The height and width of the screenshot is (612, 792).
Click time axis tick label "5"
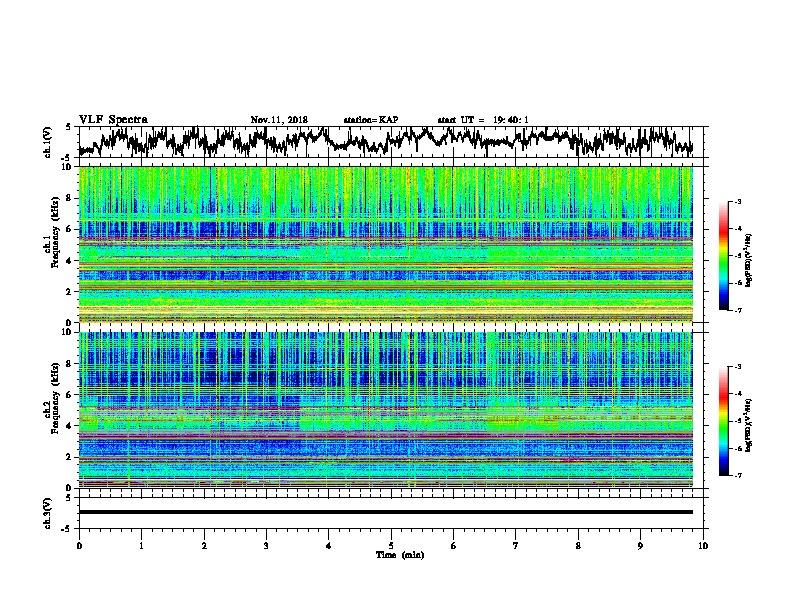391,546
